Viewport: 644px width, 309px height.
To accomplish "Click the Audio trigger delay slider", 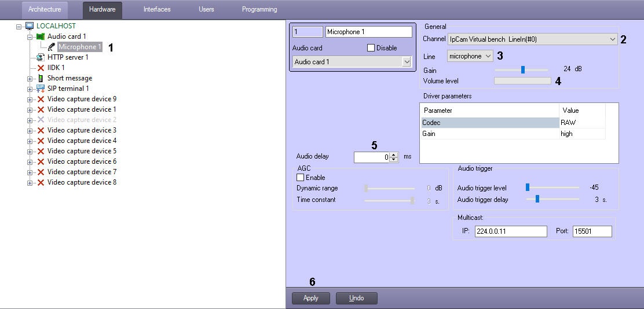I will point(537,199).
